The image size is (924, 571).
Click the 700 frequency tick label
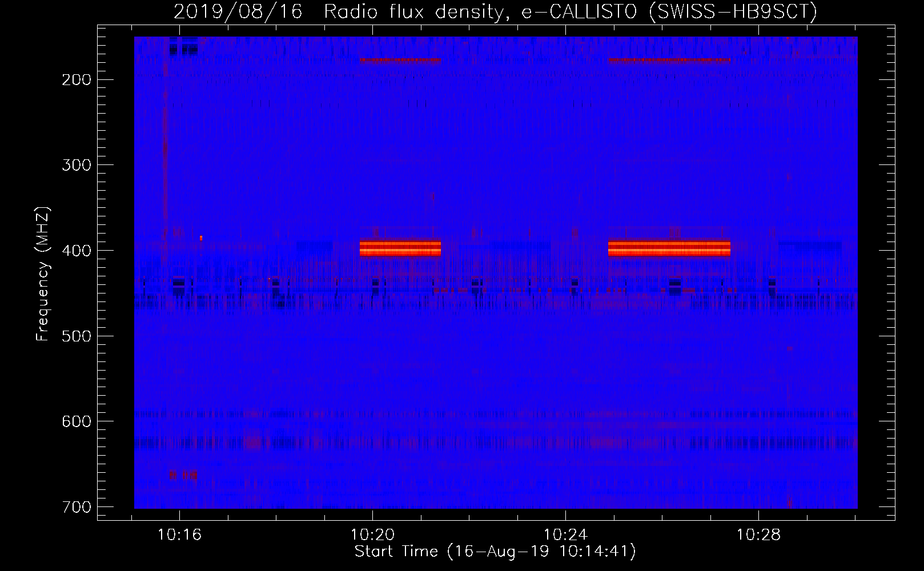click(x=76, y=507)
